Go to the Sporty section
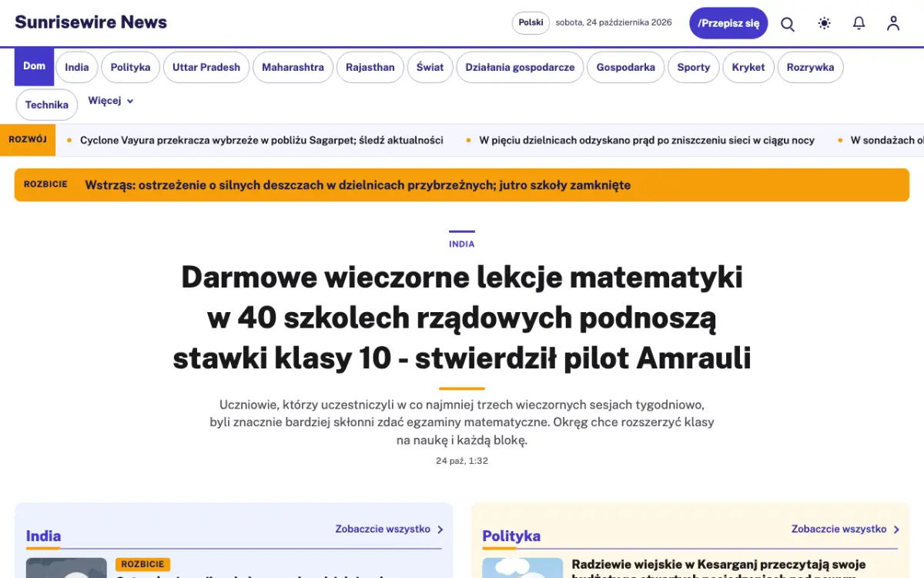 click(x=694, y=67)
